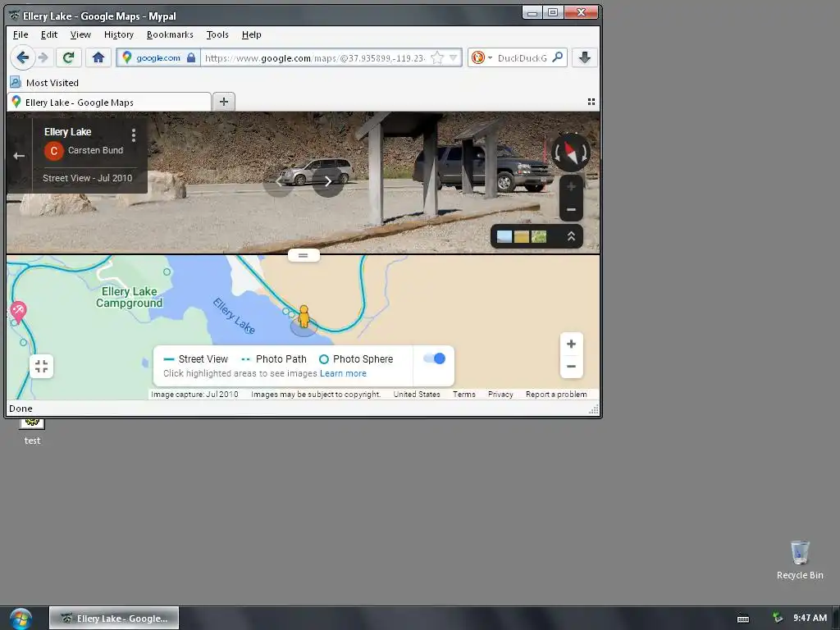This screenshot has width=840, height=630.
Task: Select the Ellery Lake - Google Maps tab
Action: point(109,102)
